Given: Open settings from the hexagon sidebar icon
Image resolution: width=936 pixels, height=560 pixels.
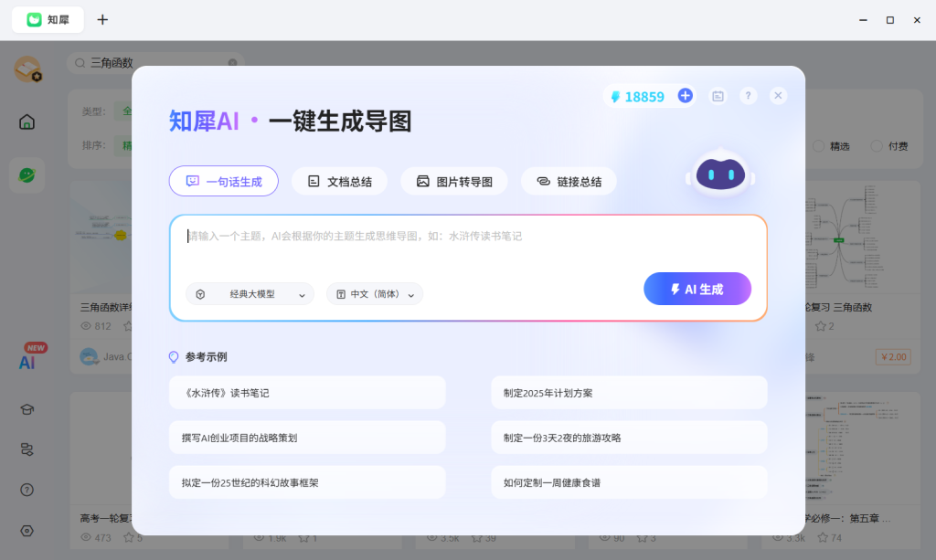Looking at the screenshot, I should (x=27, y=531).
